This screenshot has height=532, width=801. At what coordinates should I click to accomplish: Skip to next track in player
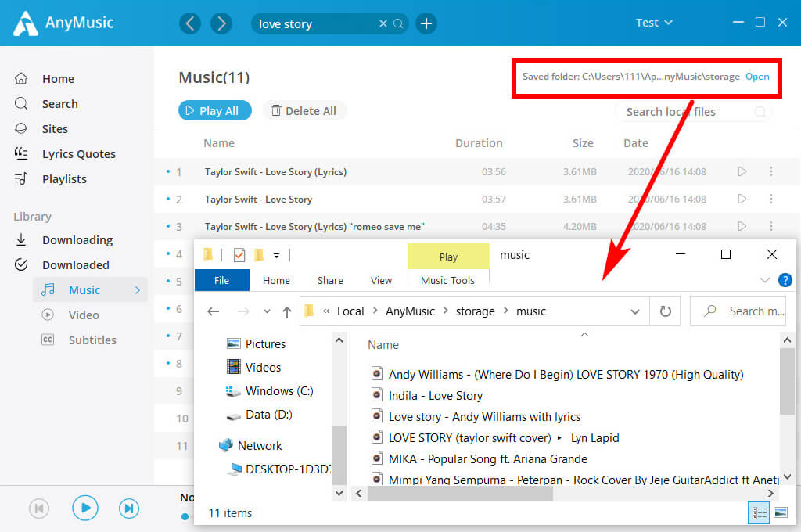pos(129,509)
